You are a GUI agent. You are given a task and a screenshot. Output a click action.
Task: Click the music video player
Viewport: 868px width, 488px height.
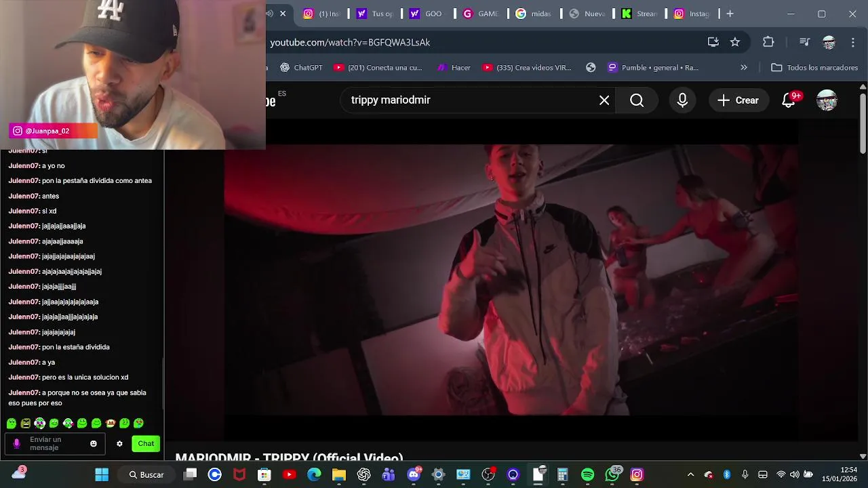(x=511, y=279)
